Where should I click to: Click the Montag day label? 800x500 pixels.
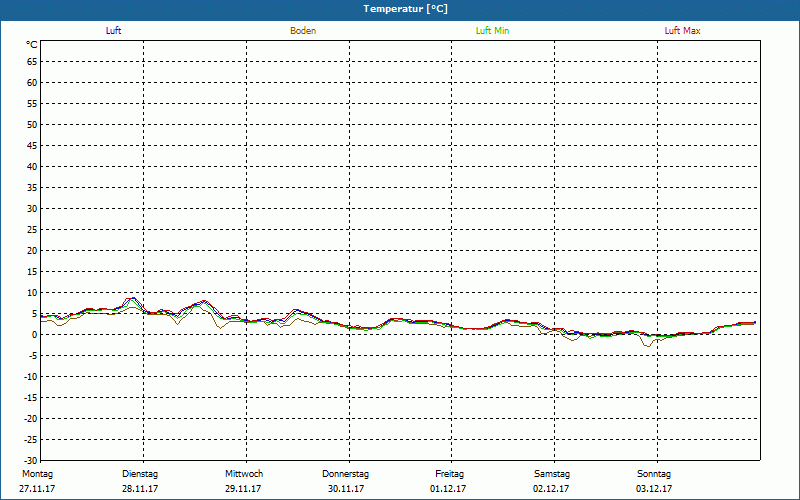37,474
